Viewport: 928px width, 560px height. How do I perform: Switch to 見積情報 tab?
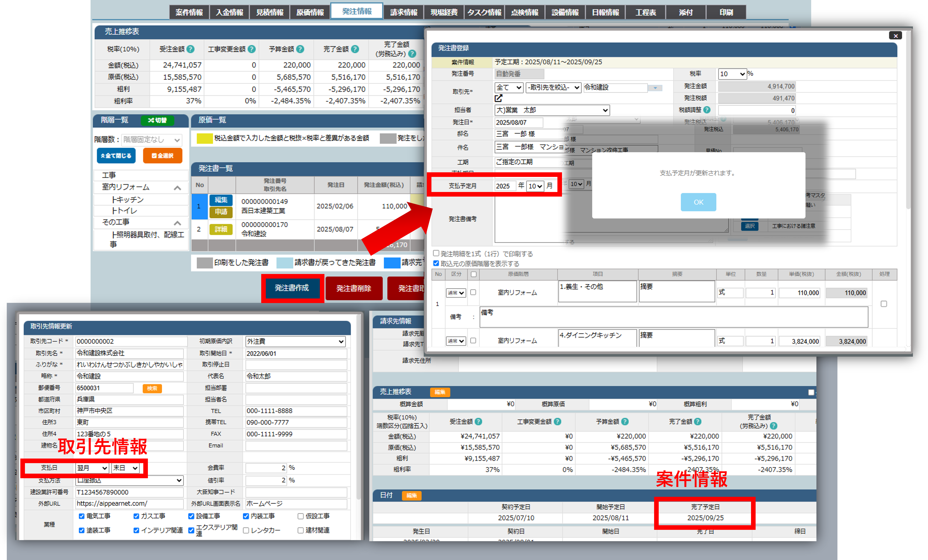point(270,12)
